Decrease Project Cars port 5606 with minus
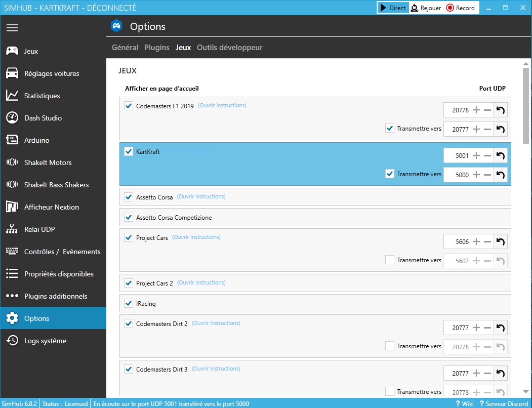The image size is (532, 408). tap(487, 241)
